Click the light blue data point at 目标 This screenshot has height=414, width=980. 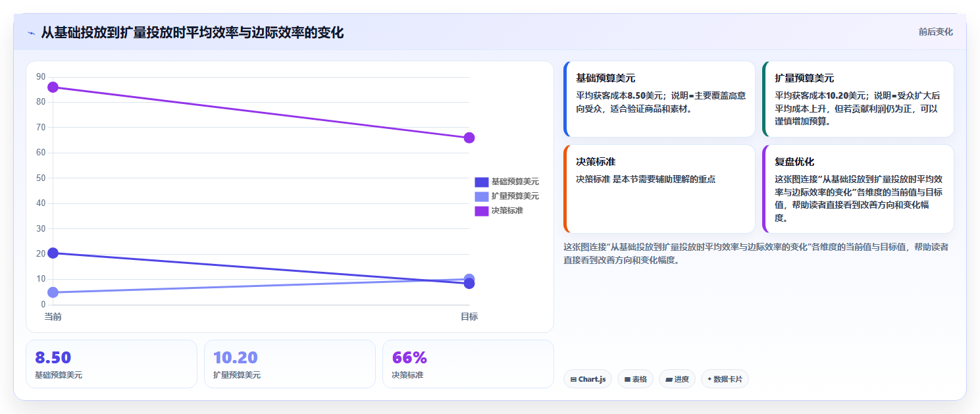pos(469,279)
